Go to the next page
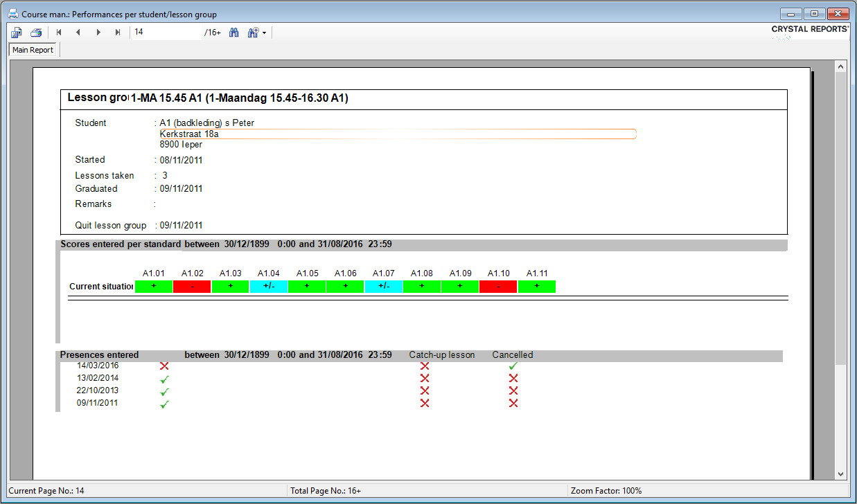This screenshot has height=504, width=857. click(x=98, y=33)
